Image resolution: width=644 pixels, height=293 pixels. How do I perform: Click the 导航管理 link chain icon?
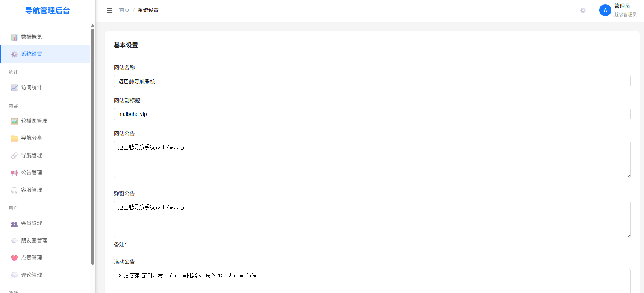click(14, 156)
